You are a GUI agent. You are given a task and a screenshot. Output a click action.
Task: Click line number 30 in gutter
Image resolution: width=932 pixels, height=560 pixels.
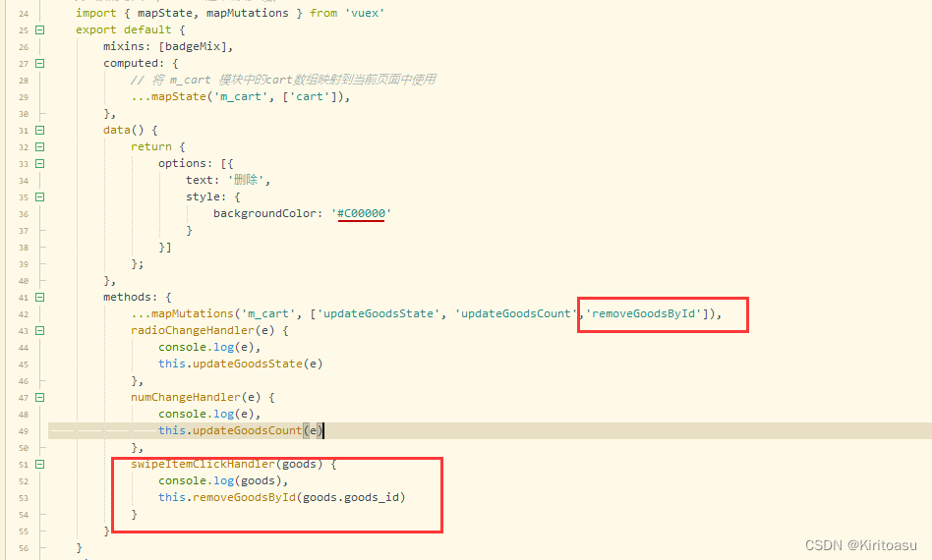coord(24,113)
